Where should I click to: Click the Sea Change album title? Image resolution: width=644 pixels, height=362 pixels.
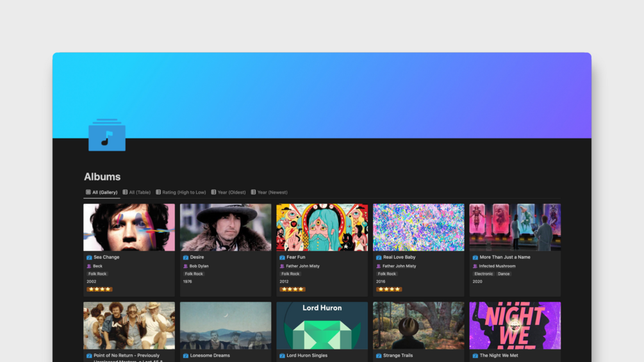(106, 258)
